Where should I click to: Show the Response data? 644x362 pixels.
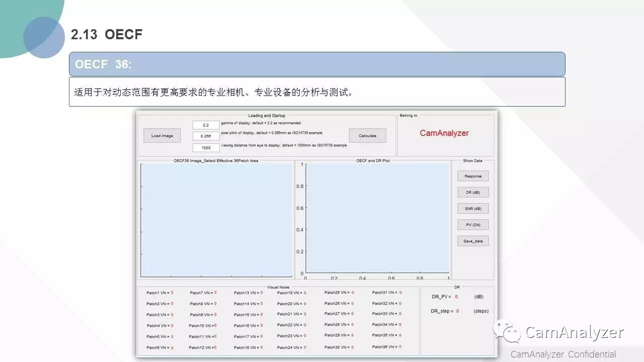(x=473, y=176)
